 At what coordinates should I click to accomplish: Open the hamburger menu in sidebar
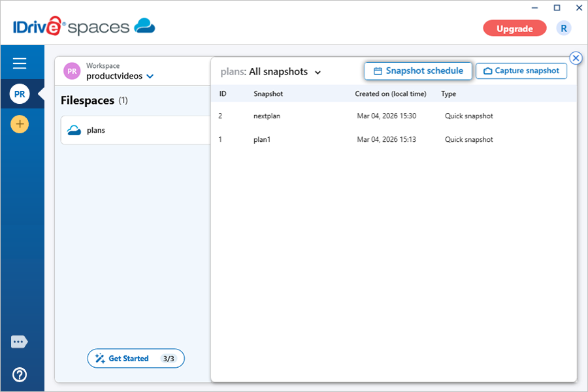[20, 63]
